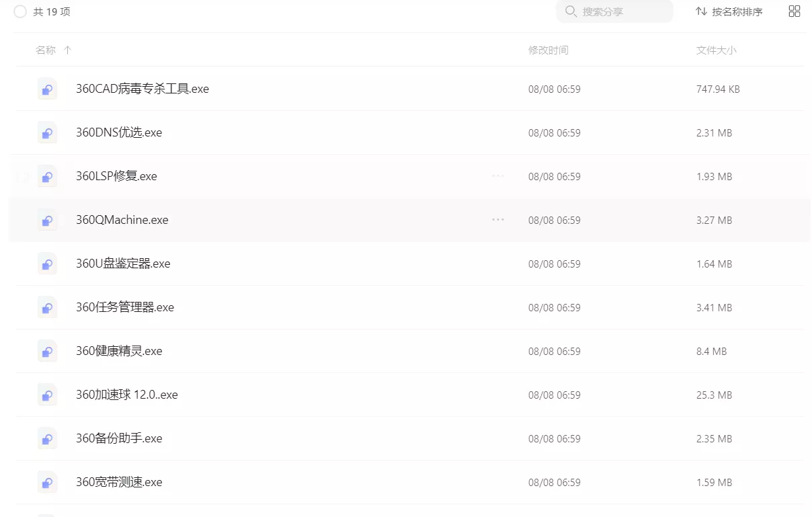Click the file icon for 360宽带测速.exe
The width and height of the screenshot is (812, 517).
47,482
